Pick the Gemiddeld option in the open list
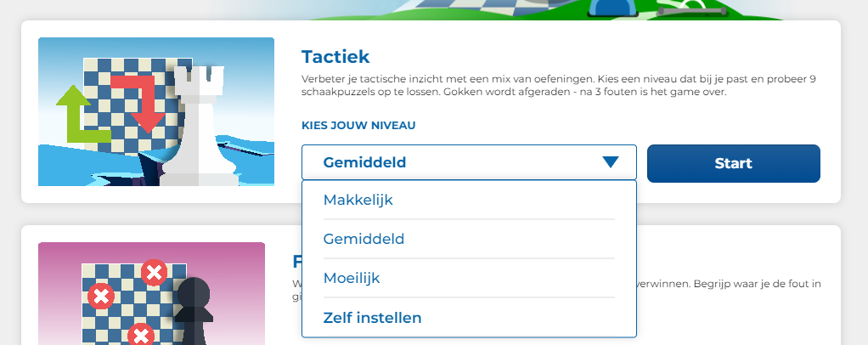Viewport: 868px width, 345px height. point(364,239)
